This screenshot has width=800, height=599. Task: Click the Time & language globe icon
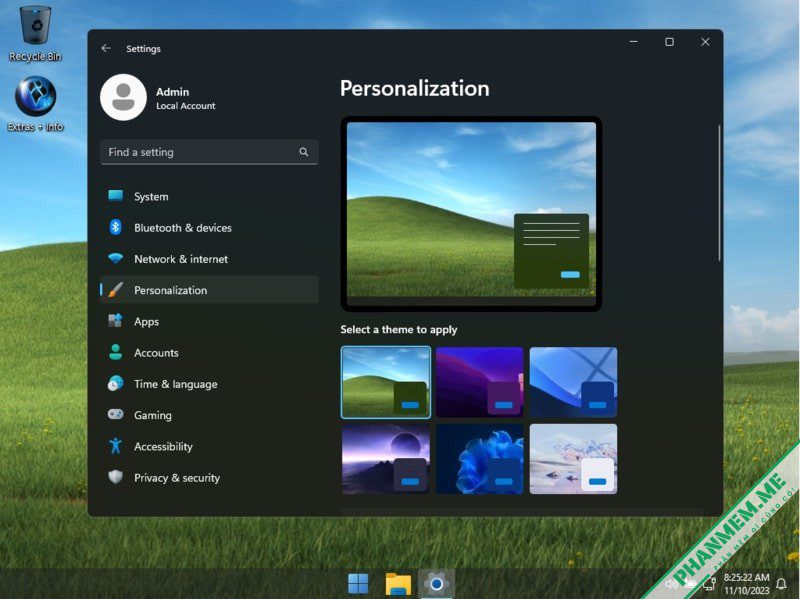(116, 383)
